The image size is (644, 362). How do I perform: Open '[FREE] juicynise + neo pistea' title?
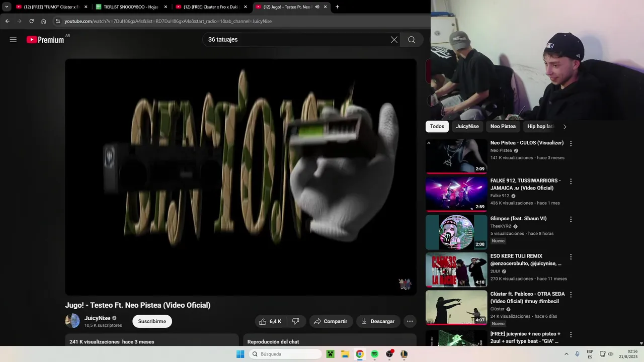tap(525, 337)
